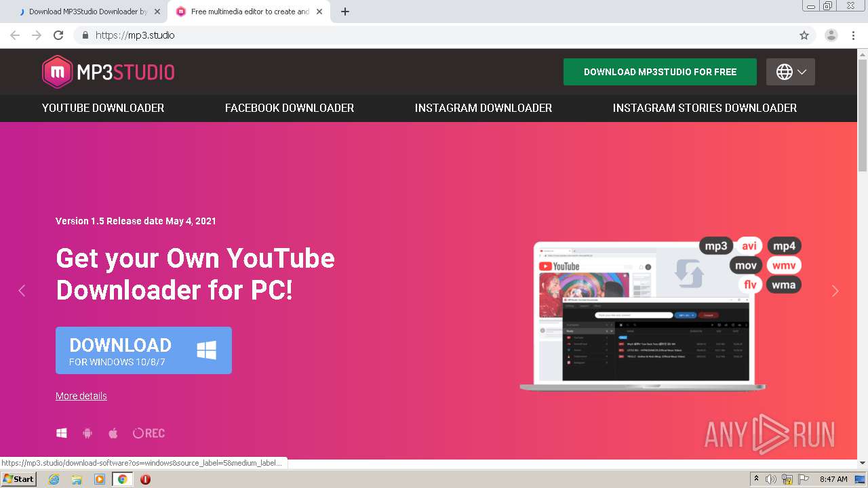Close the Download MP3Studio Downloader tab
Screen dimensions: 868x488
[x=157, y=12]
